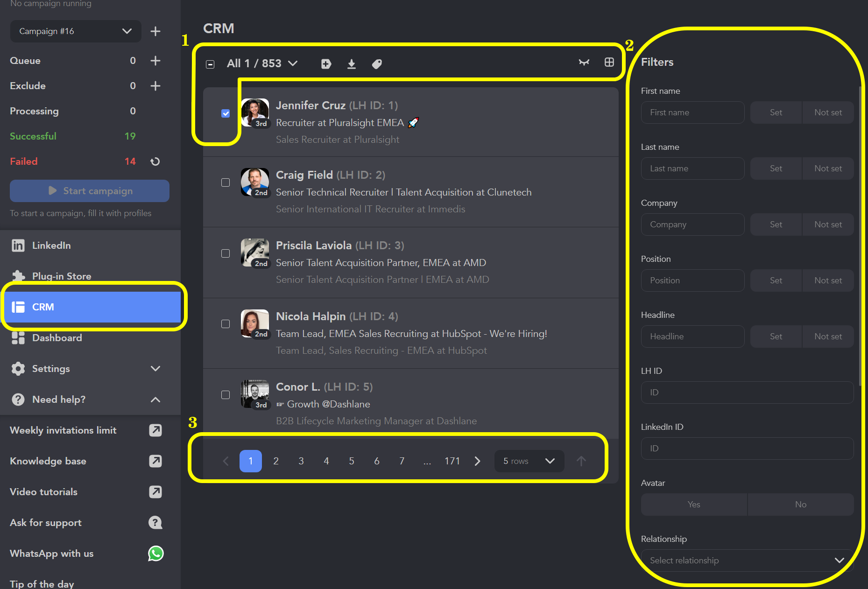This screenshot has height=589, width=868.
Task: Click Craig Field's avatar
Action: click(255, 182)
